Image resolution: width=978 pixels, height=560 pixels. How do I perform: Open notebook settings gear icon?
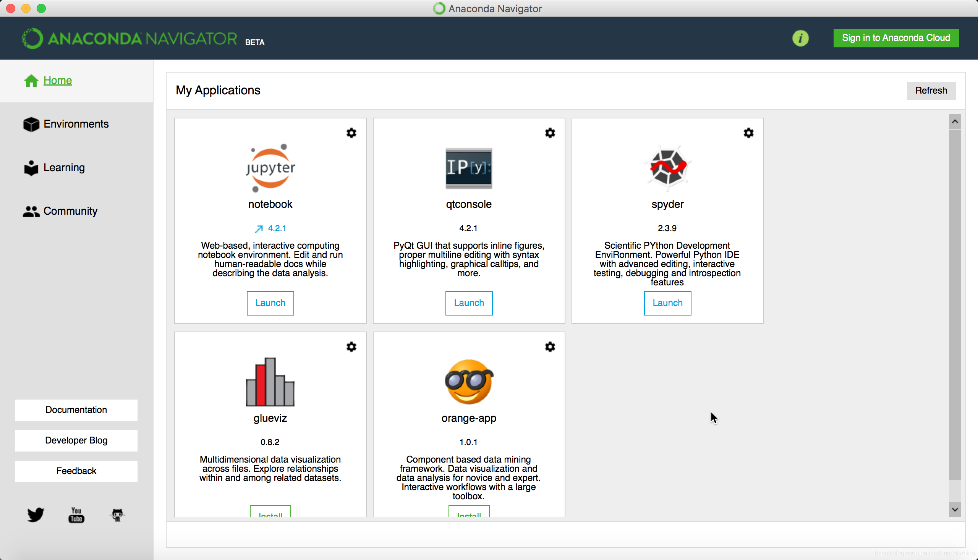pyautogui.click(x=351, y=133)
